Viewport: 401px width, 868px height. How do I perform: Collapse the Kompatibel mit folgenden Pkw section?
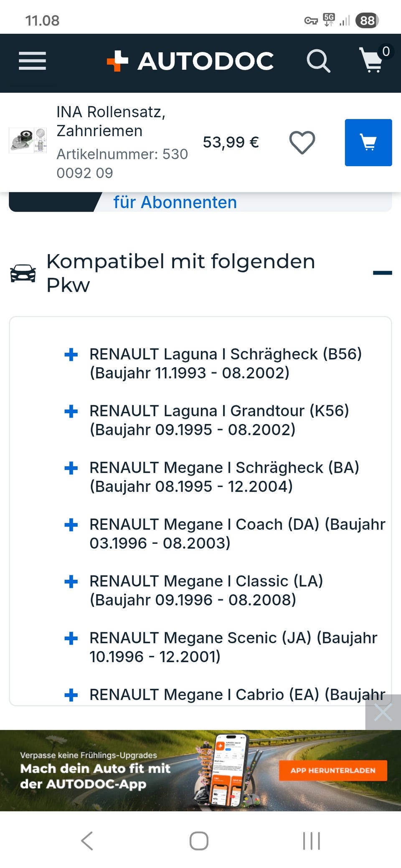click(382, 273)
